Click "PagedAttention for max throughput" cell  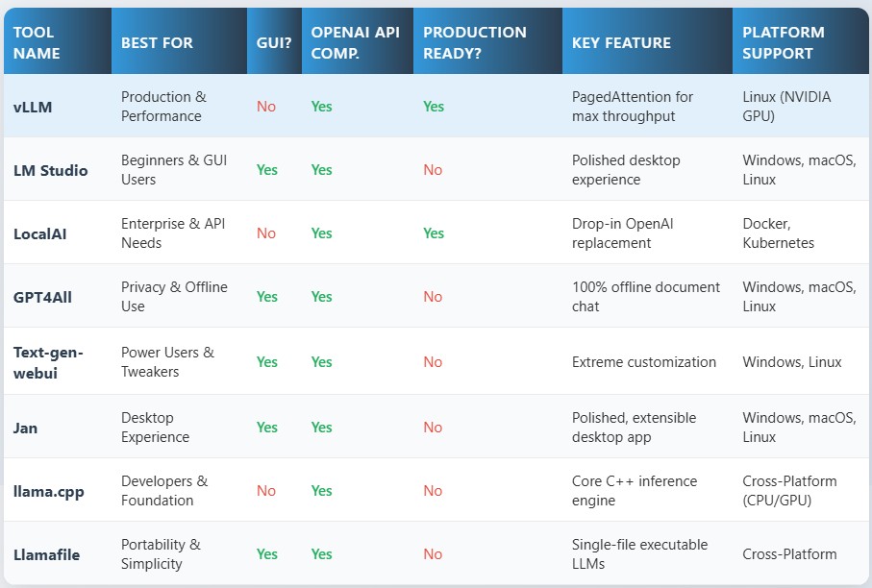point(632,107)
